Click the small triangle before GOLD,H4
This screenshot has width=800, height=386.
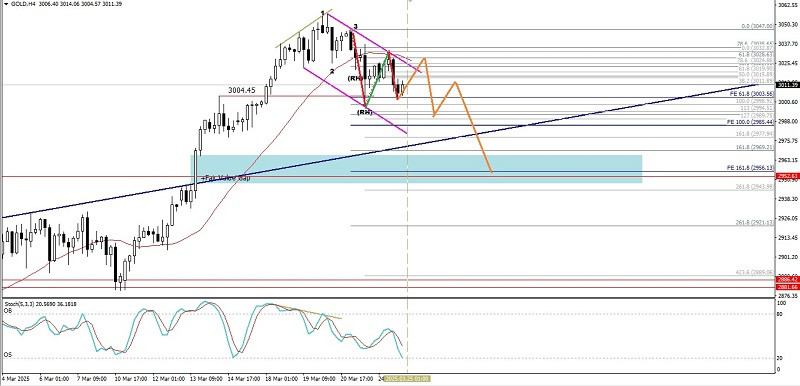(5, 4)
